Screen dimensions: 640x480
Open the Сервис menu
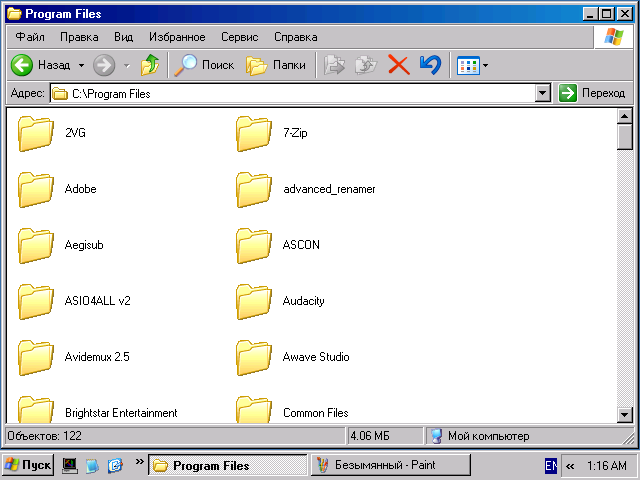click(x=240, y=37)
